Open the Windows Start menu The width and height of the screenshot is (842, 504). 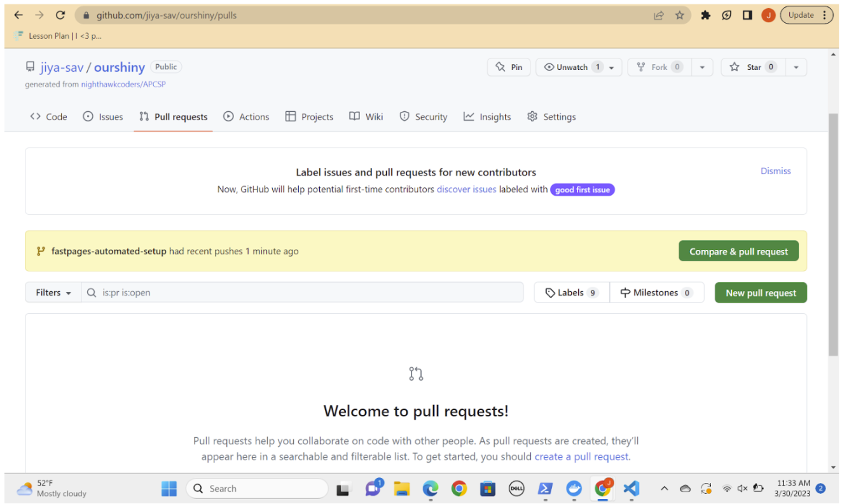[169, 489]
